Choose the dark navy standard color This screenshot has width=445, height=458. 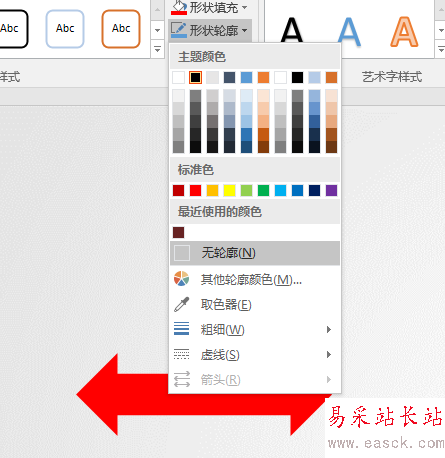pyautogui.click(x=314, y=190)
